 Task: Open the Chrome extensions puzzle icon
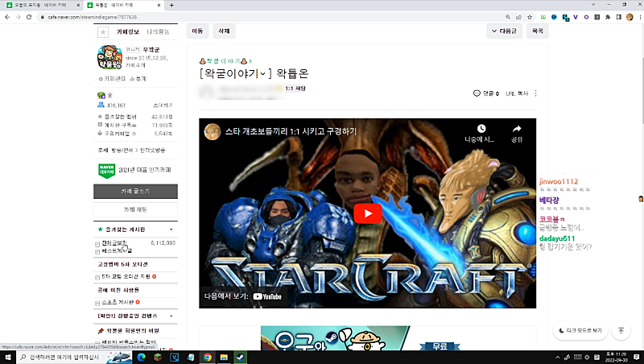608,17
